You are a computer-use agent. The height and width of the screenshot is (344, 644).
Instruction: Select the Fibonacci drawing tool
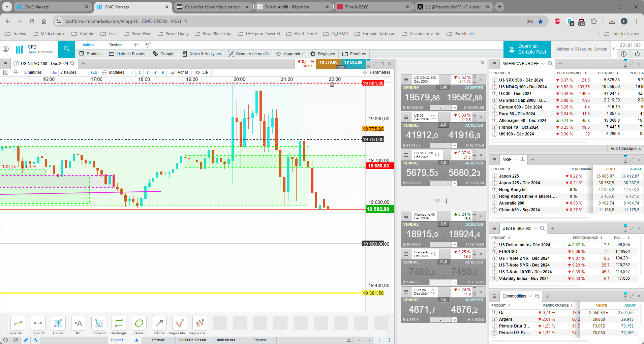[98, 323]
